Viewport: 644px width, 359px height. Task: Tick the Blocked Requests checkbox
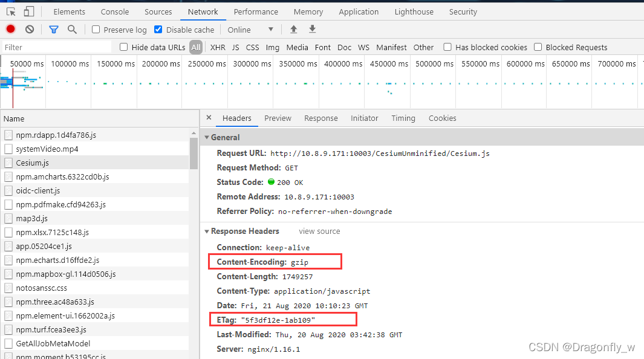(538, 47)
